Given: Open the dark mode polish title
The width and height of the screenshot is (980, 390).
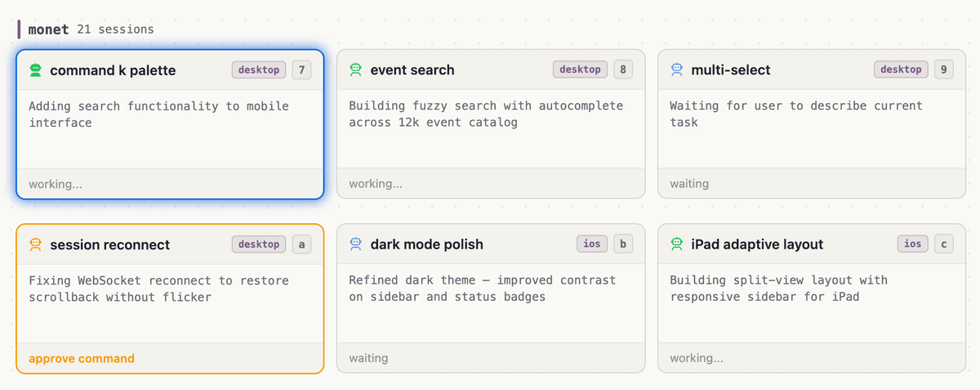Looking at the screenshot, I should 427,244.
